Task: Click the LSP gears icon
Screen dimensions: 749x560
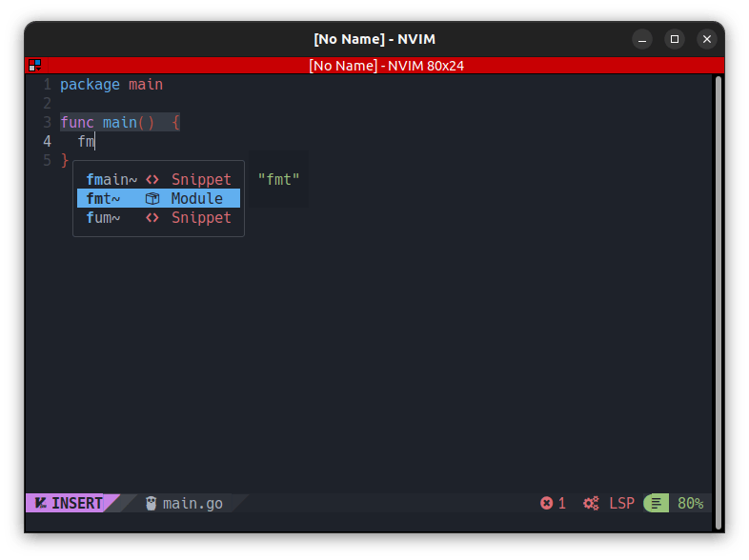Action: (x=591, y=503)
